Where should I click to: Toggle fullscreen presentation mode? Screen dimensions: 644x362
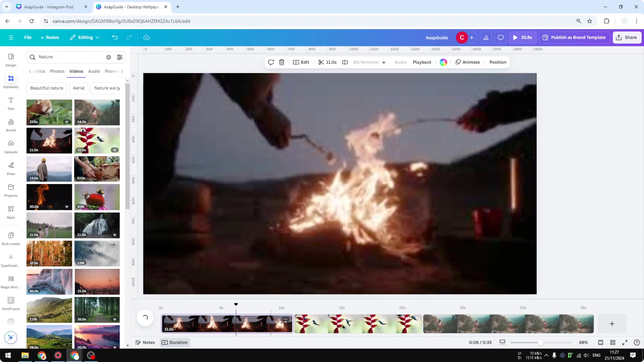click(x=625, y=342)
